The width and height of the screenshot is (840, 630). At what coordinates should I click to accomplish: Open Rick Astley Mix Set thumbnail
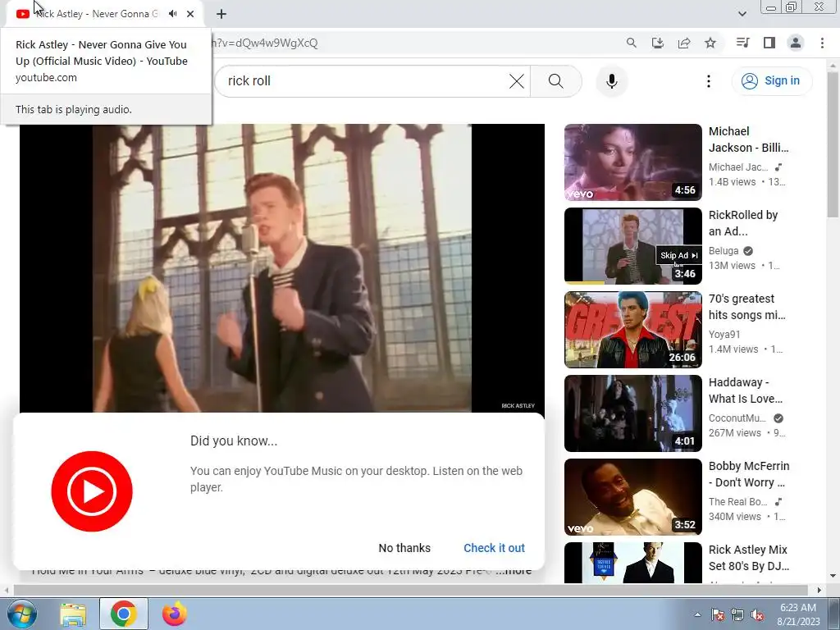pyautogui.click(x=632, y=563)
